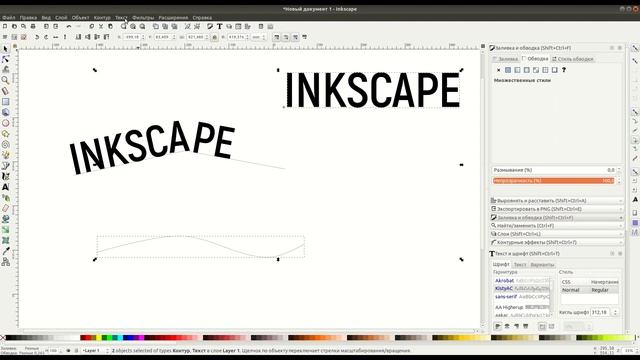Click the New document icon
Viewport: 640px width, 360px height.
click(5, 27)
